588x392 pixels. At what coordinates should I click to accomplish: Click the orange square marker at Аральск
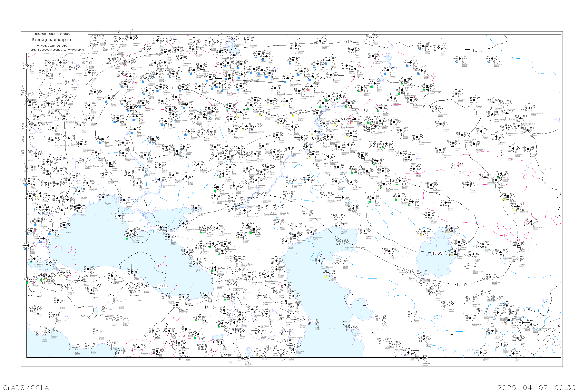click(x=448, y=232)
